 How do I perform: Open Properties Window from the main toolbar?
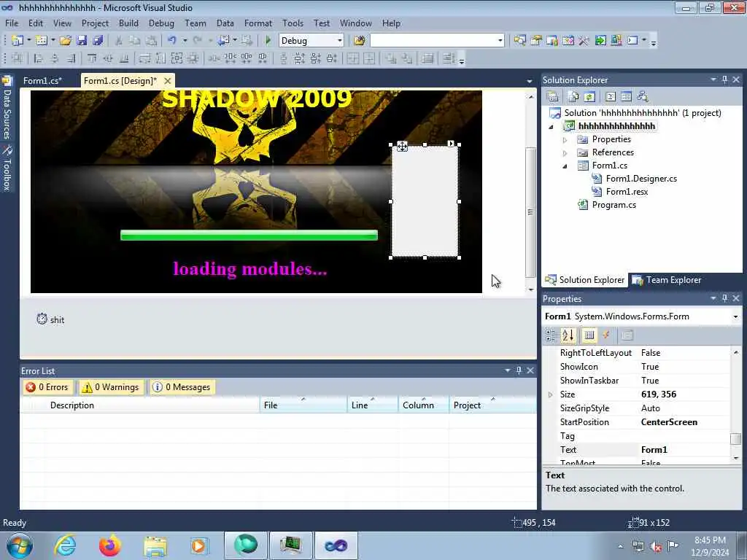(536, 41)
